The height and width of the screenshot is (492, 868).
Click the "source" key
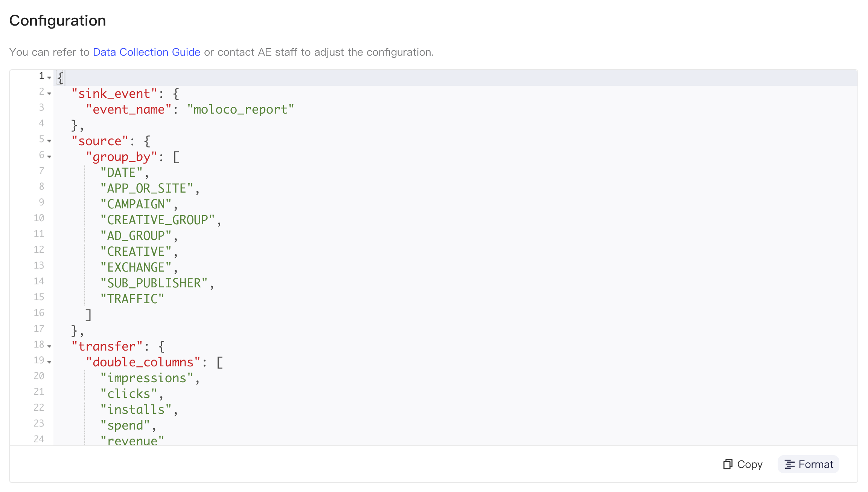(100, 141)
